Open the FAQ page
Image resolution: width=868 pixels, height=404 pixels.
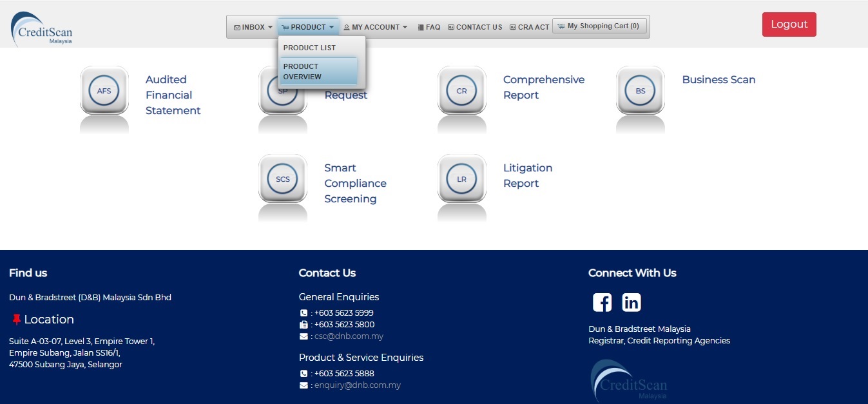pyautogui.click(x=429, y=27)
